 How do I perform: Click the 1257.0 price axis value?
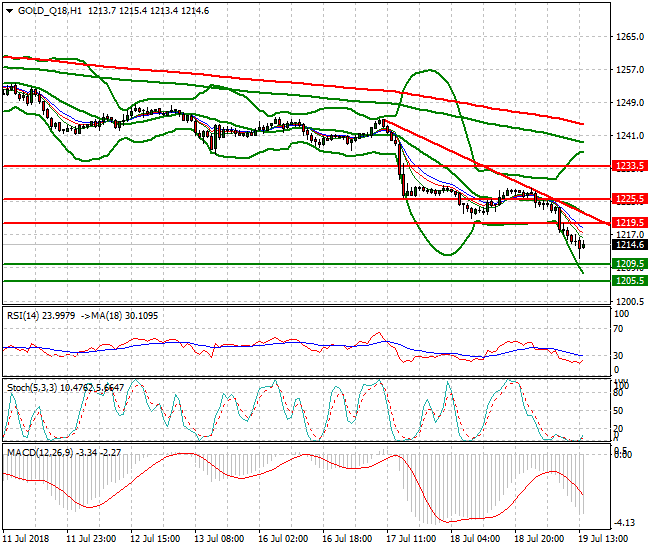tap(630, 70)
